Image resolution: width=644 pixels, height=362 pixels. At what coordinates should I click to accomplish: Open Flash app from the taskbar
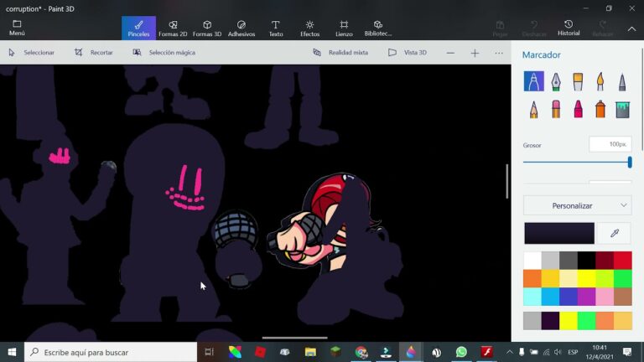(486, 352)
